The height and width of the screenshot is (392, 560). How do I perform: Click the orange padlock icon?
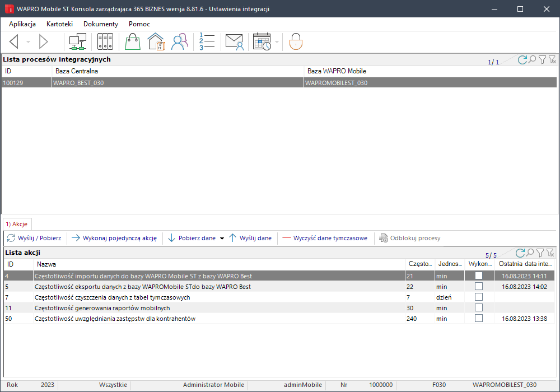(x=296, y=42)
